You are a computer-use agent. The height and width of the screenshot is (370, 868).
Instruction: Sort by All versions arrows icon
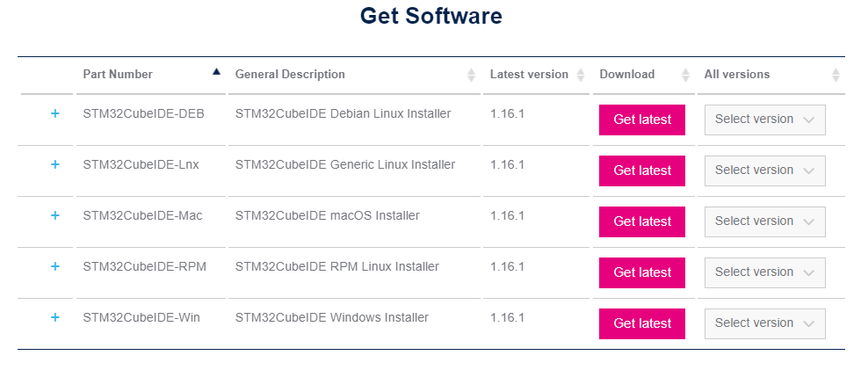(x=835, y=75)
